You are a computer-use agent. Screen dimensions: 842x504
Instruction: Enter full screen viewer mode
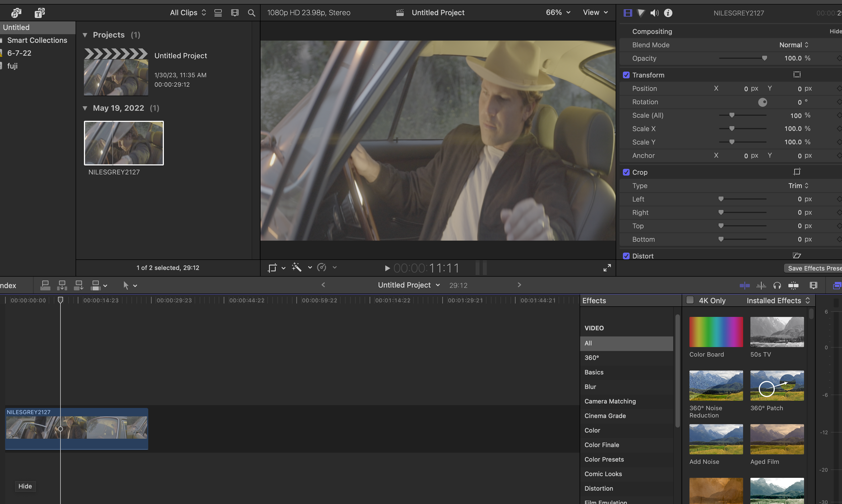(607, 268)
